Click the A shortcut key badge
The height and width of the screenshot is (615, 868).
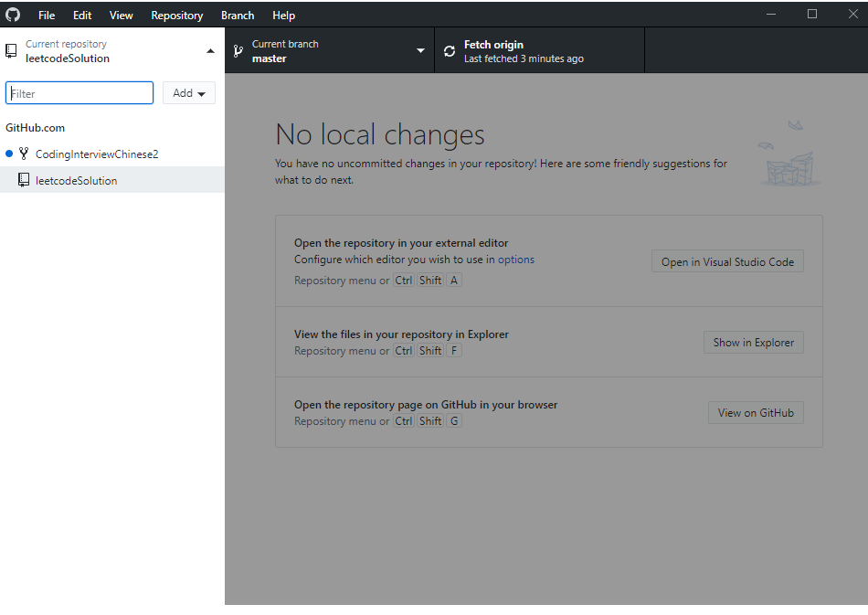454,281
